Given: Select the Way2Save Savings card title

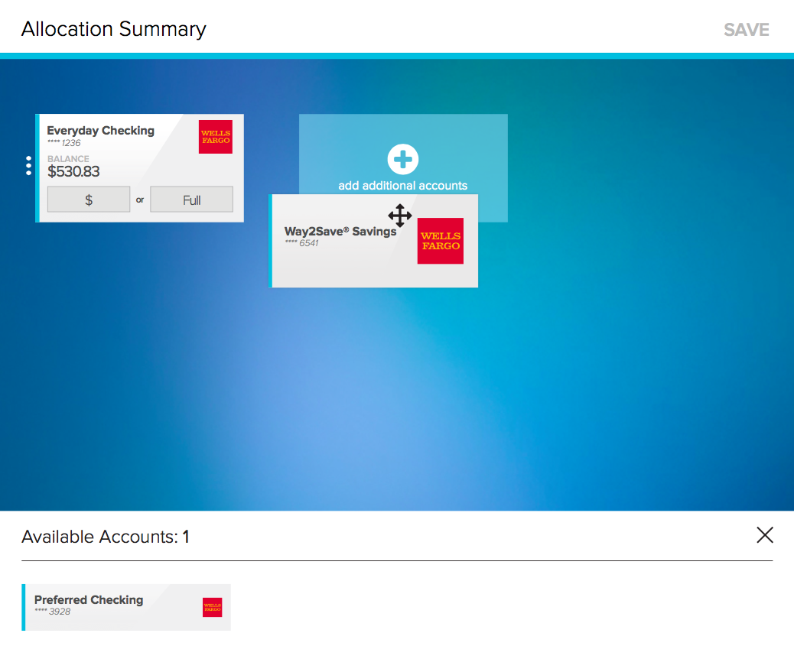Looking at the screenshot, I should tap(340, 231).
